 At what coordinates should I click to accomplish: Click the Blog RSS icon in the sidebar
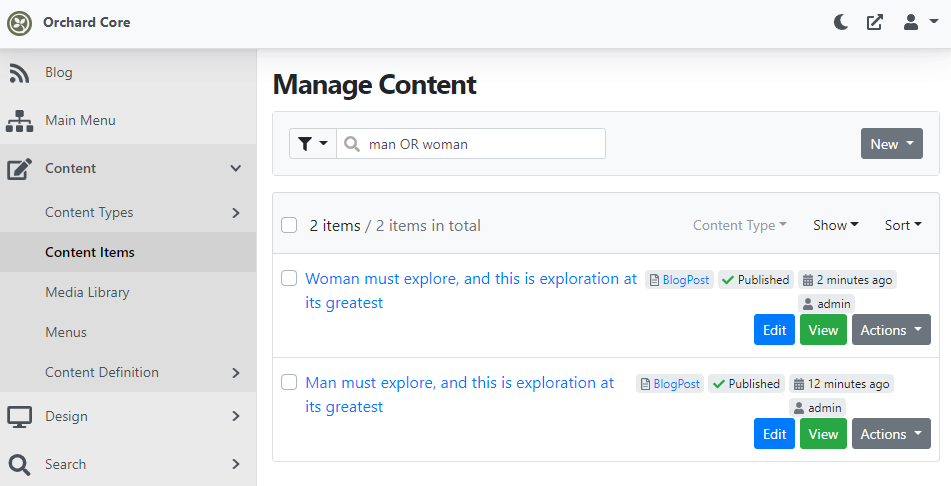click(x=19, y=73)
